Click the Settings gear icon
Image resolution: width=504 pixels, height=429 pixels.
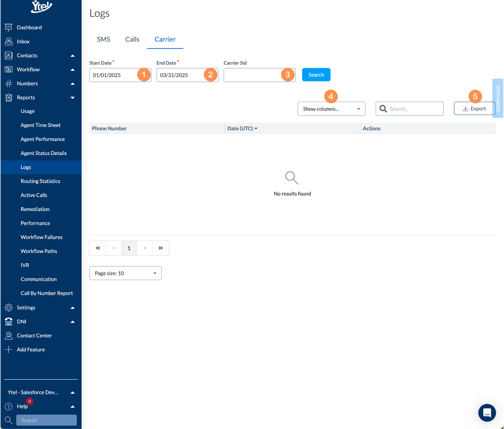click(9, 308)
